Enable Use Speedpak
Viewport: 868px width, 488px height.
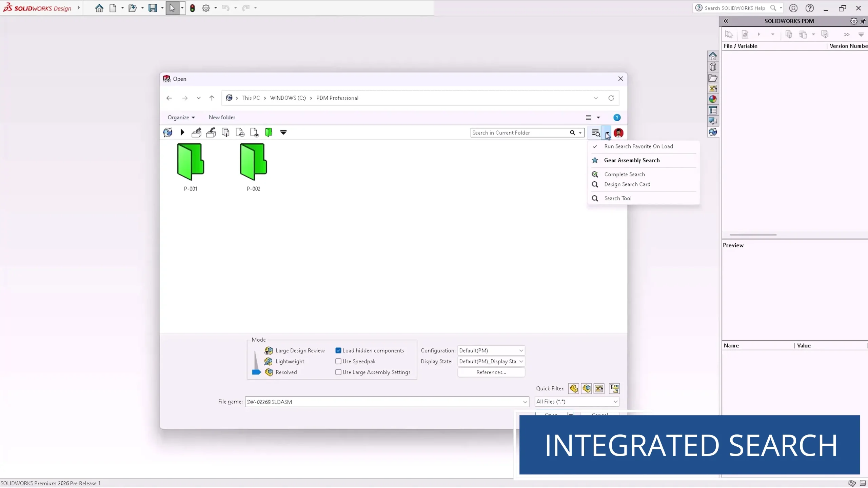click(338, 361)
